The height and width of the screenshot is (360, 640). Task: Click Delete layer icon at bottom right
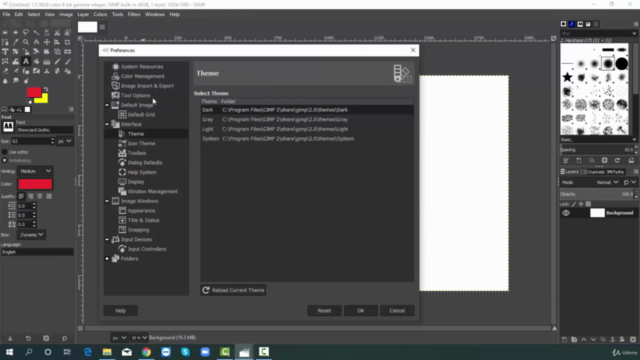[633, 339]
